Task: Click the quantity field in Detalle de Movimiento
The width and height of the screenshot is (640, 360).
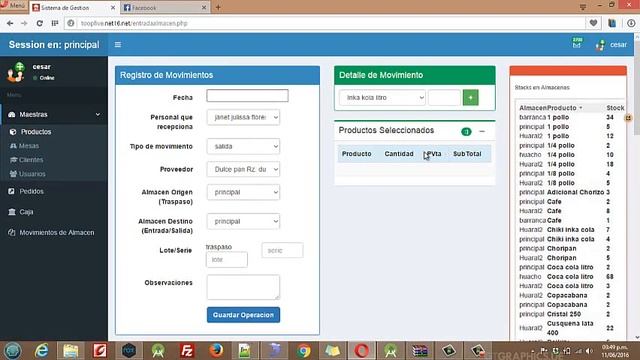Action: tap(444, 98)
